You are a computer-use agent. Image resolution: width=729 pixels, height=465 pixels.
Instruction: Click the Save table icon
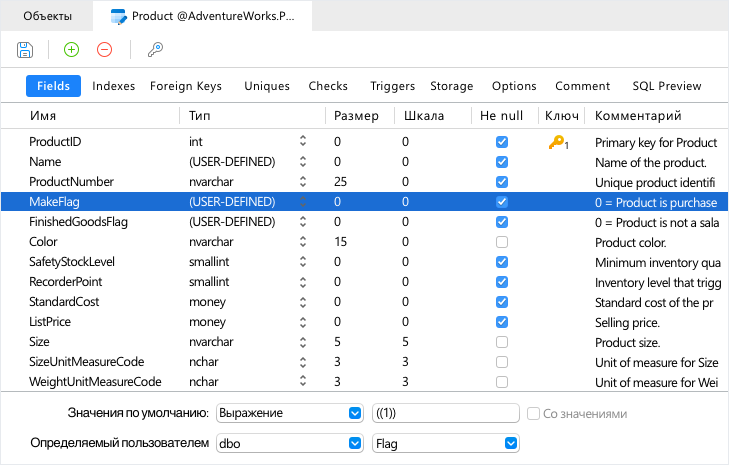pos(25,50)
